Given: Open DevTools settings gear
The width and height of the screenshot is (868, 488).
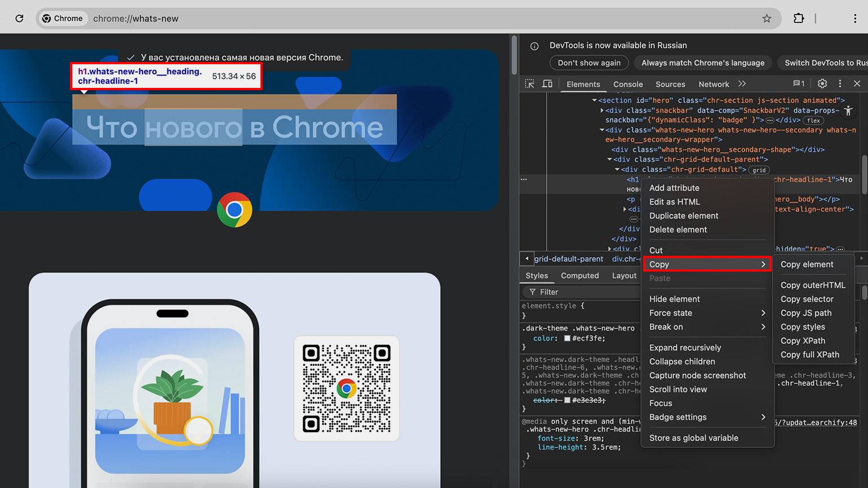Looking at the screenshot, I should [822, 83].
